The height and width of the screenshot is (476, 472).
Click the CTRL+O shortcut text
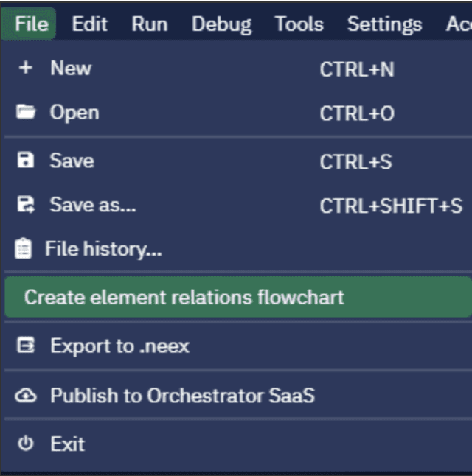tap(357, 113)
